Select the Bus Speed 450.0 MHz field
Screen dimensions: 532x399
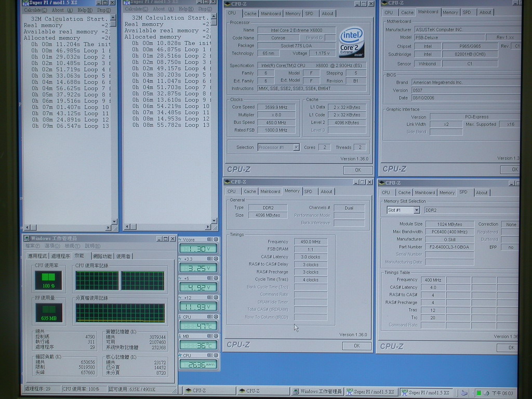pyautogui.click(x=276, y=123)
